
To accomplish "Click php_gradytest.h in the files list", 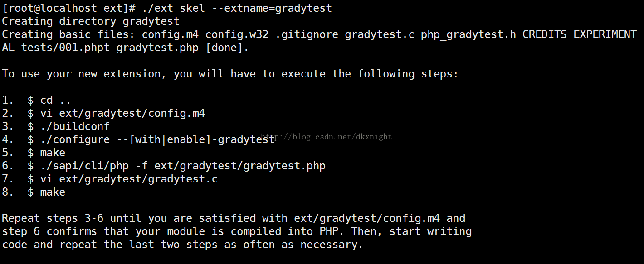I will click(x=468, y=34).
